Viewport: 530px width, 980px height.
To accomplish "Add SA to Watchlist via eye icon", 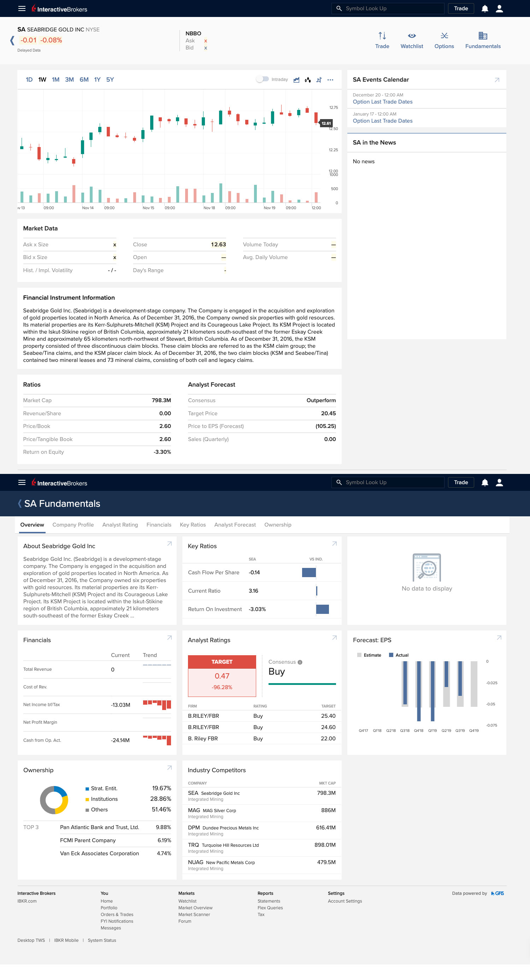I will 412,36.
